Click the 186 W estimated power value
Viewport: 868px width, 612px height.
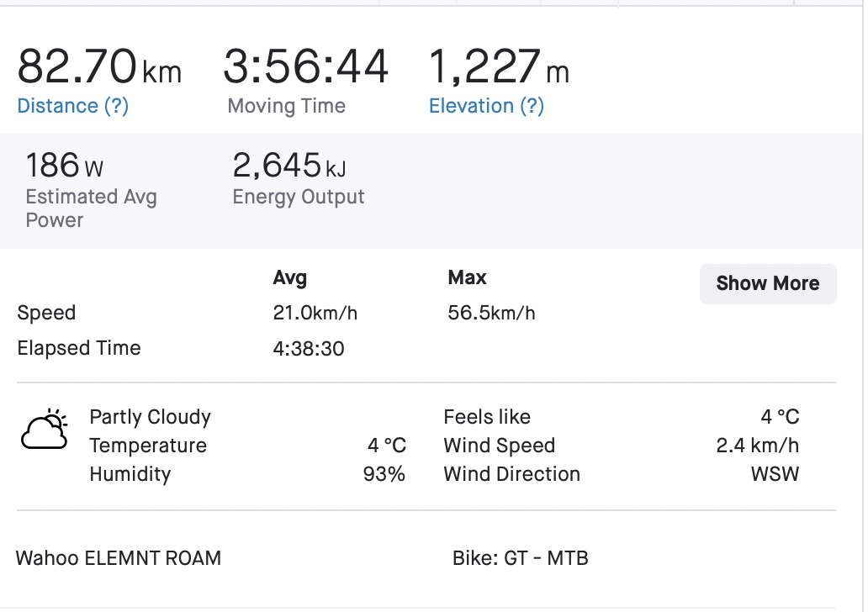point(65,166)
